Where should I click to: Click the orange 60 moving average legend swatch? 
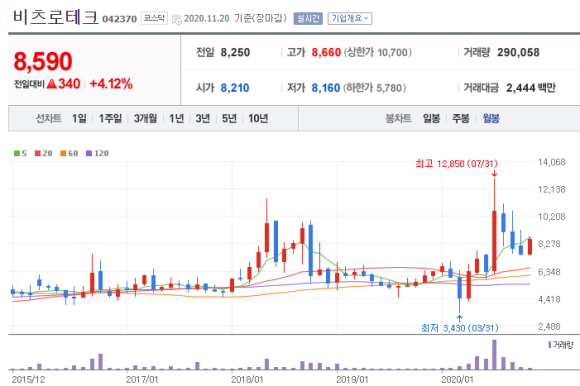[x=63, y=153]
